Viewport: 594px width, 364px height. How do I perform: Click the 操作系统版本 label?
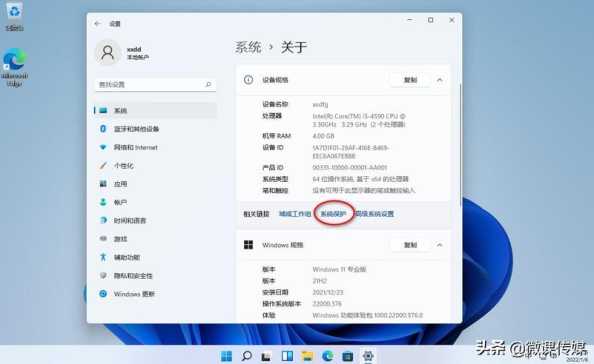click(281, 304)
